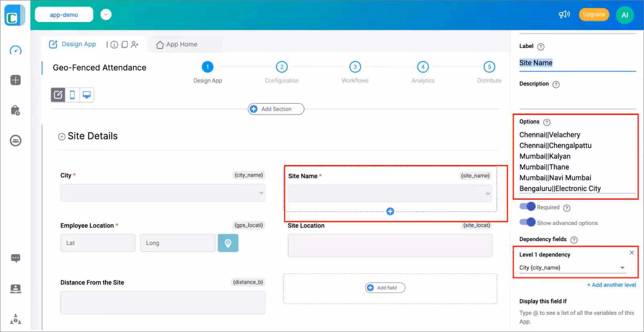644x332 pixels.
Task: Toggle the Required switch
Action: tap(527, 207)
